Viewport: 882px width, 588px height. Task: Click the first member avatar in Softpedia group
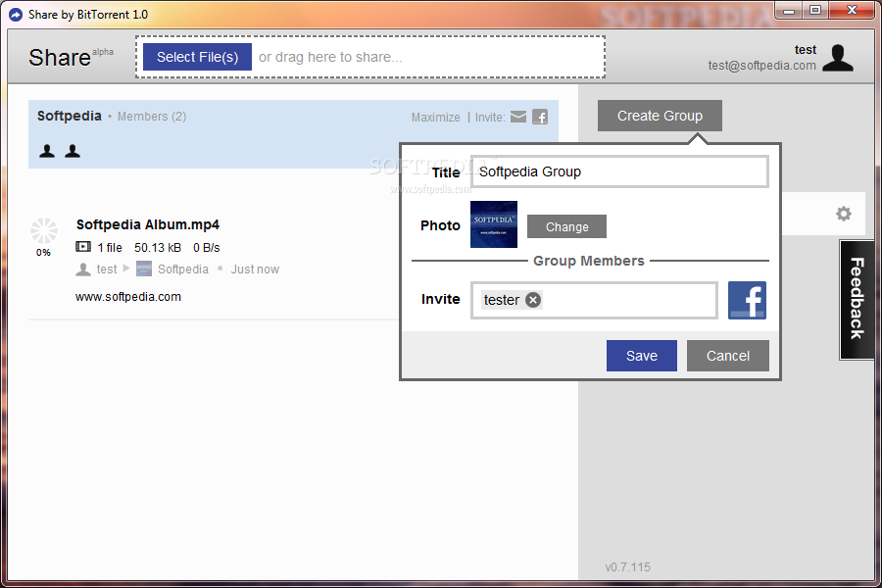pyautogui.click(x=47, y=151)
